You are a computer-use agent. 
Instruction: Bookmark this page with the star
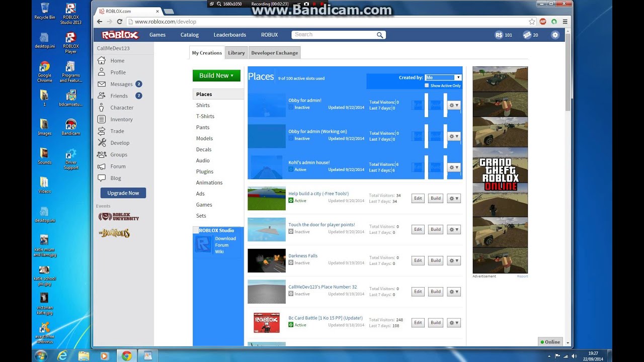click(x=532, y=22)
